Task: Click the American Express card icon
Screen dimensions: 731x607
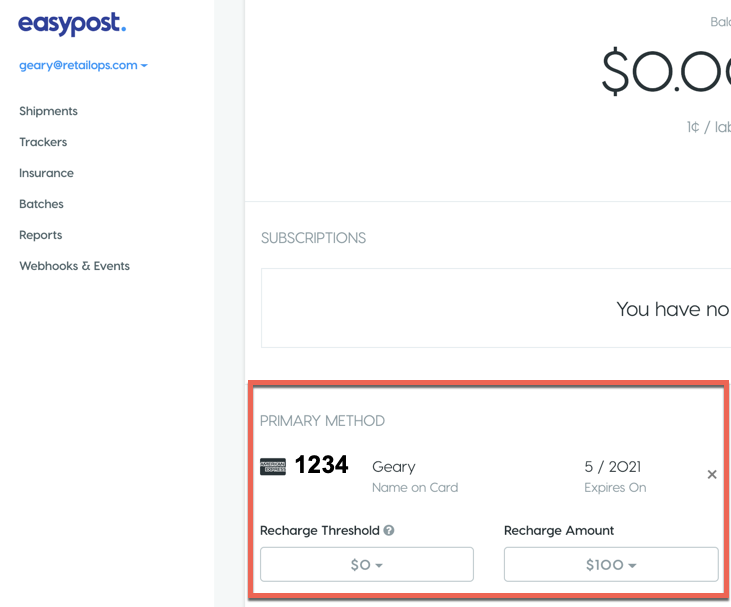Action: [x=272, y=466]
